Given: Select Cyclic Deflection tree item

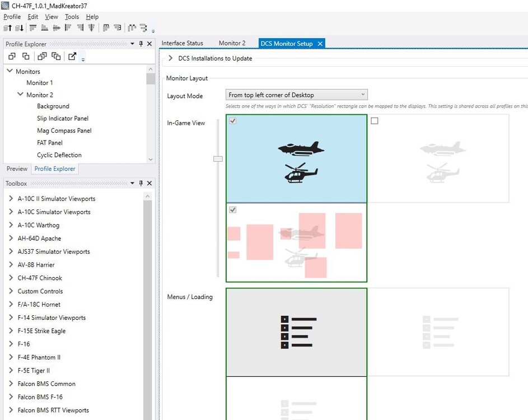Looking at the screenshot, I should click(x=59, y=155).
